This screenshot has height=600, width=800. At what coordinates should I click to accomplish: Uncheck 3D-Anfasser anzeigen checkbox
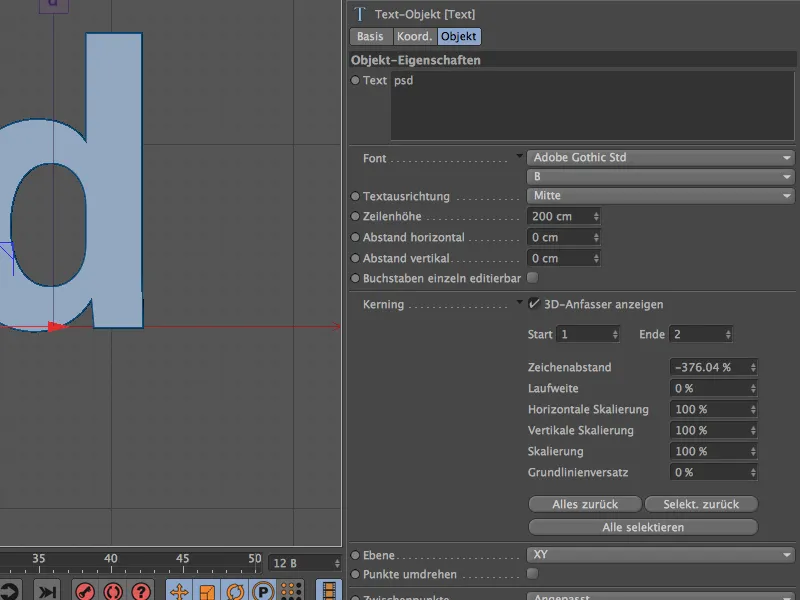click(534, 304)
